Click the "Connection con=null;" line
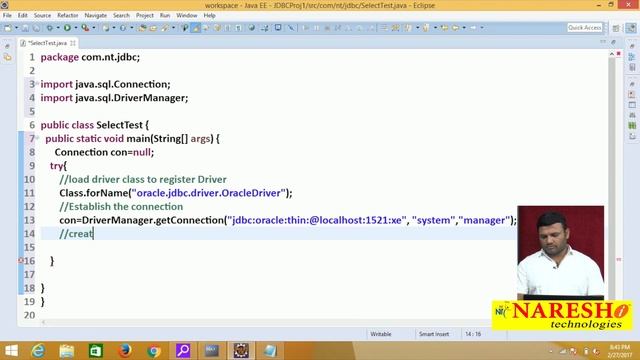 [104, 152]
